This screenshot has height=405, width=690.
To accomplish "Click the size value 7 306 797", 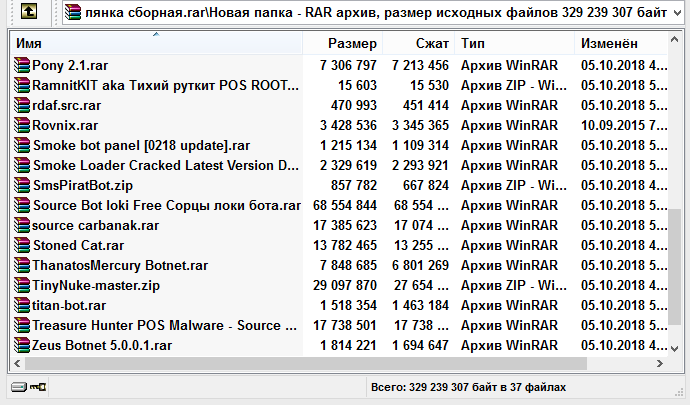I will coord(348,65).
